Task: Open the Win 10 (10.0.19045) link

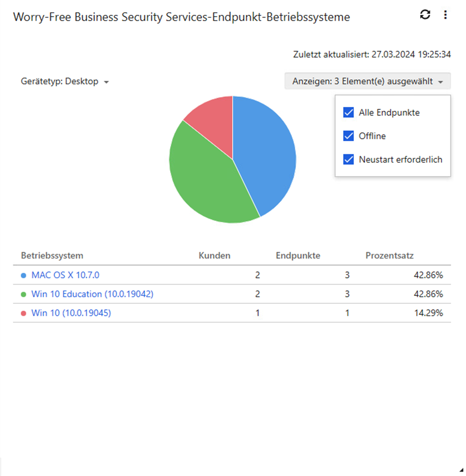Action: [x=71, y=313]
